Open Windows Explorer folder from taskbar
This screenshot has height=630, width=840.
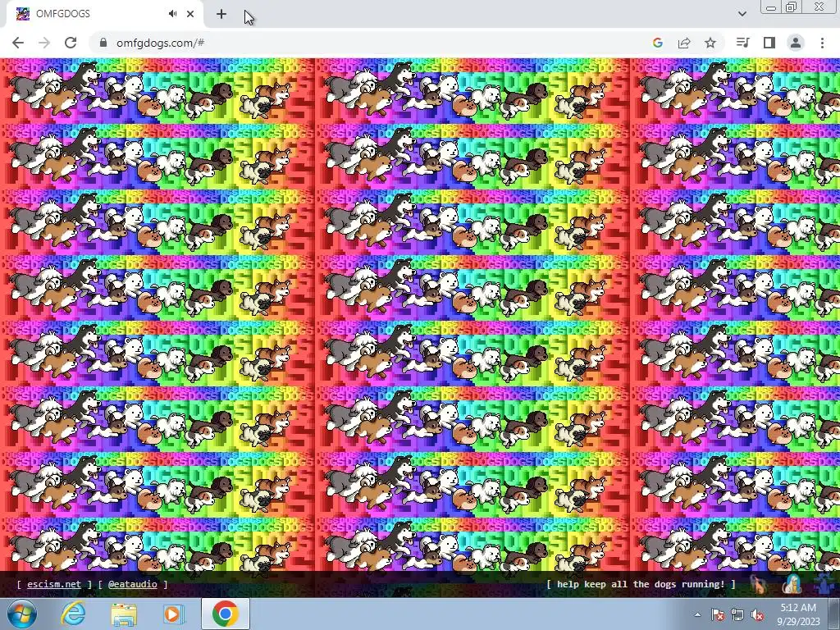[124, 614]
